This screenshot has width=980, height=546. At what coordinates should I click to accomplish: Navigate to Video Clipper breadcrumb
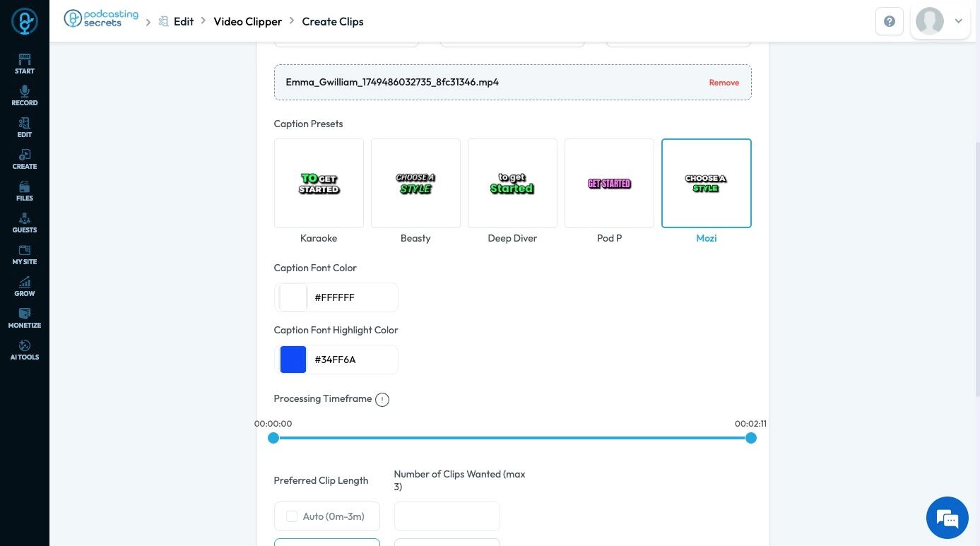[x=248, y=21]
